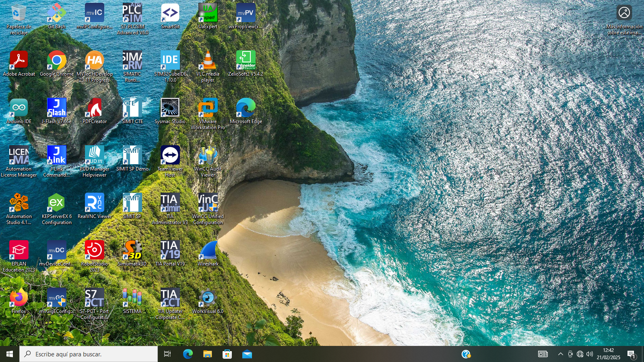Click the Git Bash shortcut

pyautogui.click(x=57, y=13)
